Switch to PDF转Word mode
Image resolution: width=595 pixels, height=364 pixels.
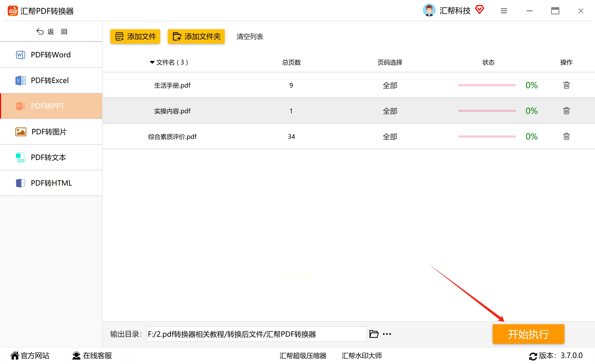tap(51, 55)
